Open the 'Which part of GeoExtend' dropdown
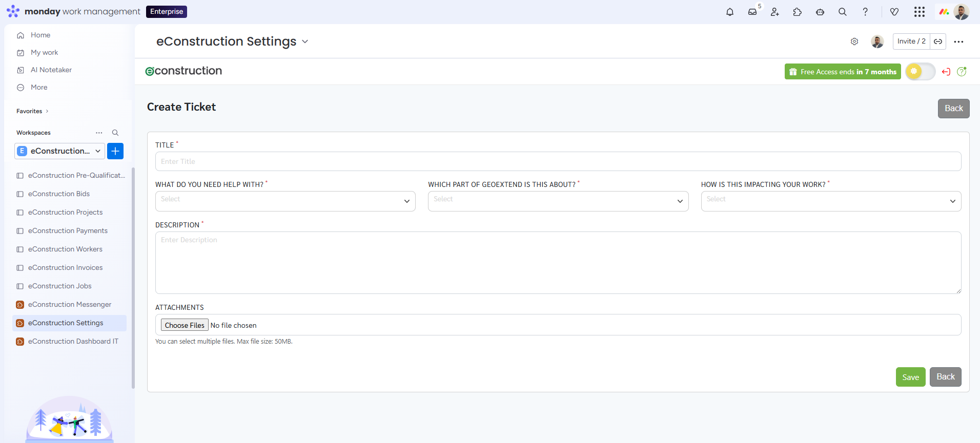This screenshot has height=443, width=980. [558, 201]
